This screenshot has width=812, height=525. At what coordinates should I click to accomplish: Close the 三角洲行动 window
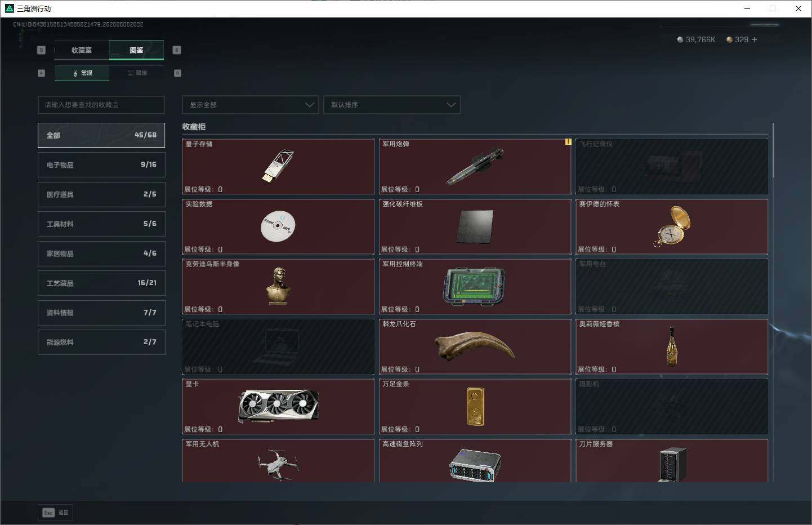coord(798,8)
